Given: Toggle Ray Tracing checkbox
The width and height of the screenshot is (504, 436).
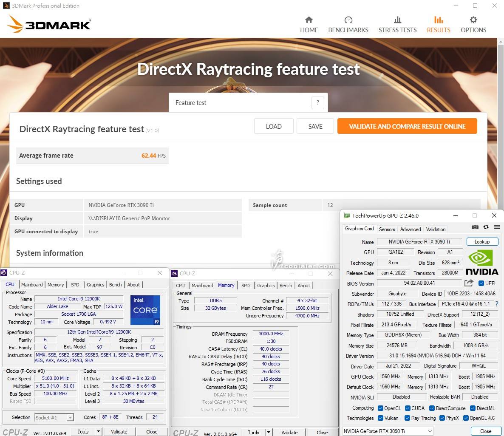Looking at the screenshot, I should [x=407, y=418].
